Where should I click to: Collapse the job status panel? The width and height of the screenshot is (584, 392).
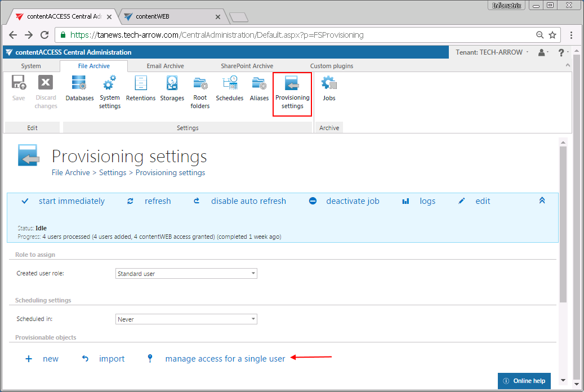pyautogui.click(x=542, y=201)
